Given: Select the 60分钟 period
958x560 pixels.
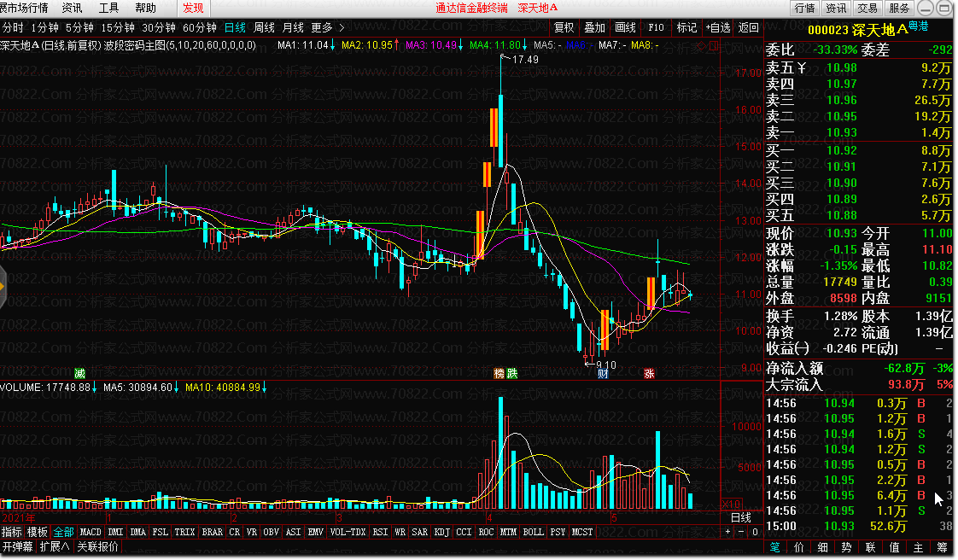Looking at the screenshot, I should click(199, 27).
